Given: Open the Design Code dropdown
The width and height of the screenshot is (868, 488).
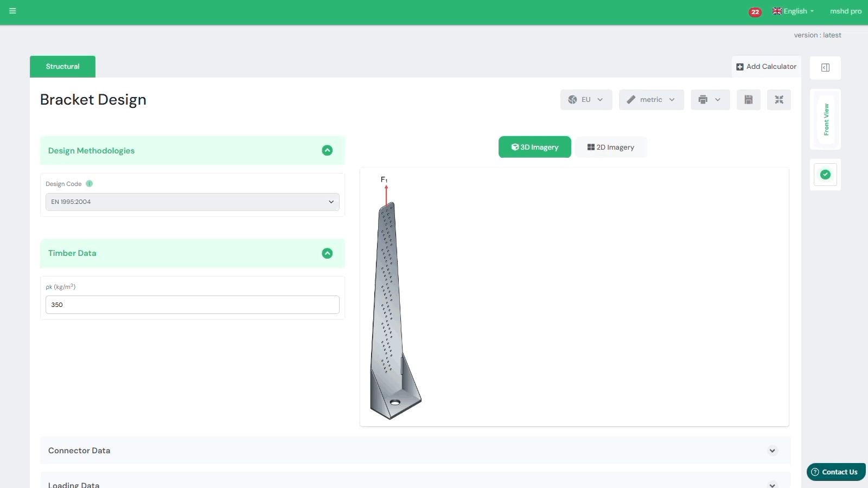Looking at the screenshot, I should click(x=192, y=202).
